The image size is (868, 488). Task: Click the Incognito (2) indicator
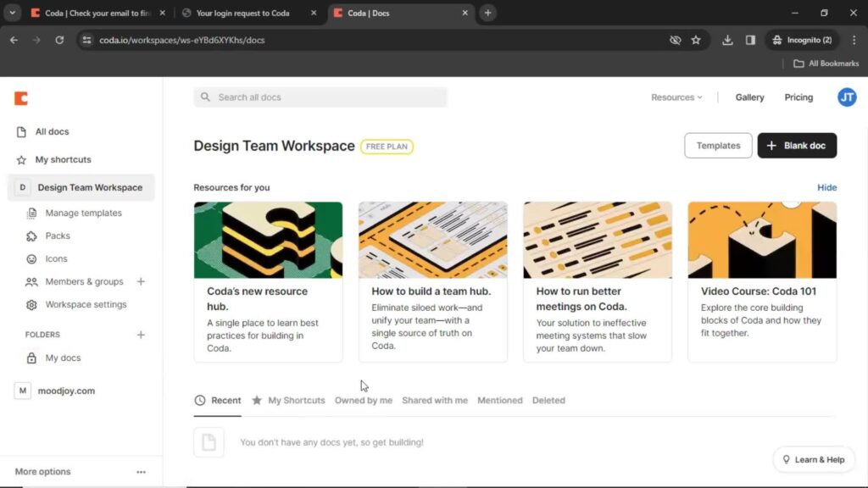(802, 41)
